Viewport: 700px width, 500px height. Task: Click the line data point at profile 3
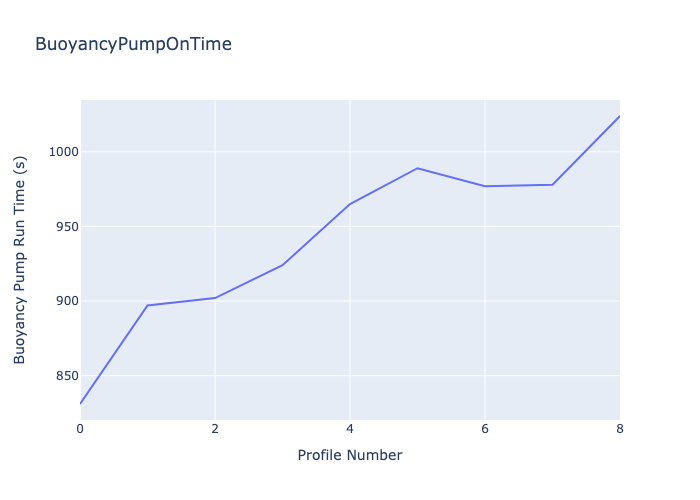(283, 265)
